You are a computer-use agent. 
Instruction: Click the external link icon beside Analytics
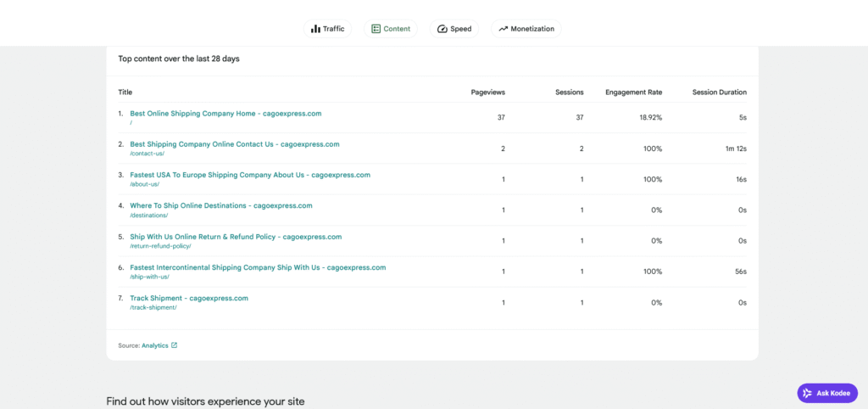coord(175,345)
